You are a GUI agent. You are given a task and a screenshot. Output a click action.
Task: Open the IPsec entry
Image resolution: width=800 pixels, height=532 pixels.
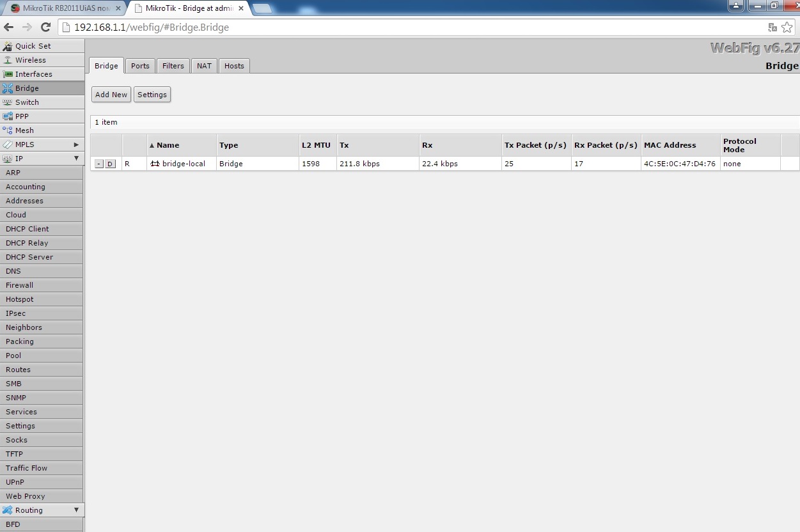[x=42, y=313]
